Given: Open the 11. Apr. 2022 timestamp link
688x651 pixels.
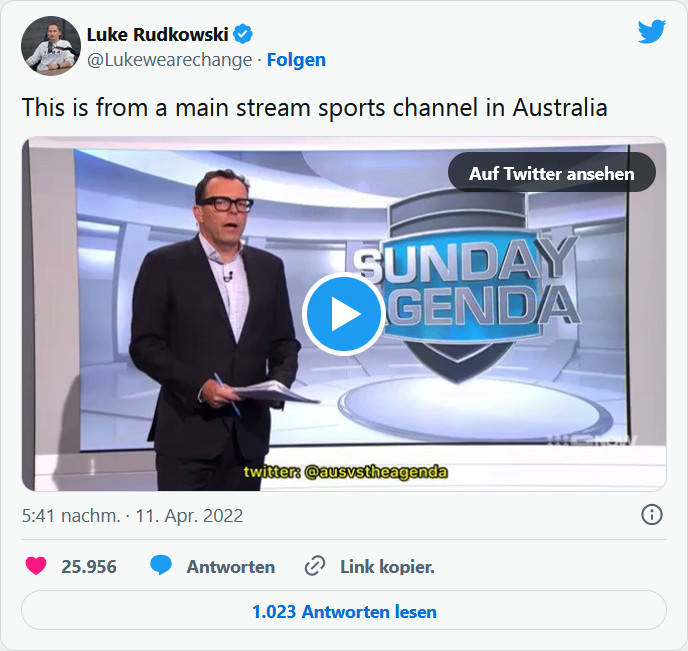Looking at the screenshot, I should coord(132,515).
